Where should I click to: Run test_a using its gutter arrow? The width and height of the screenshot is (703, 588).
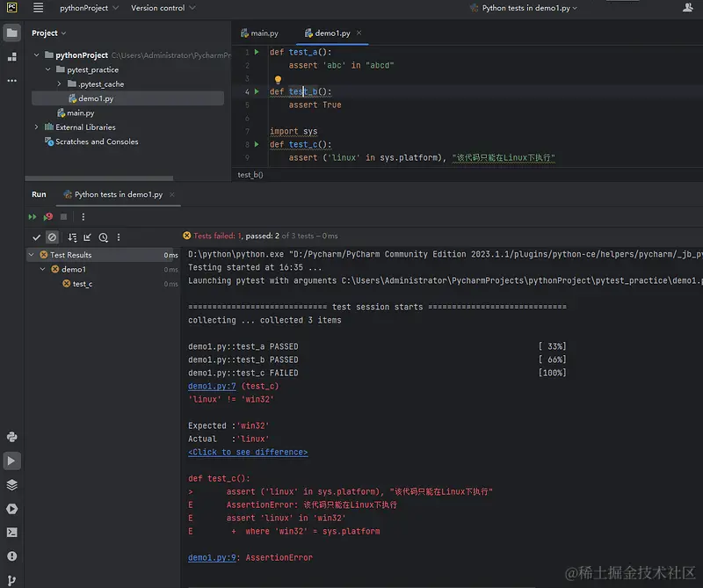[x=257, y=52]
